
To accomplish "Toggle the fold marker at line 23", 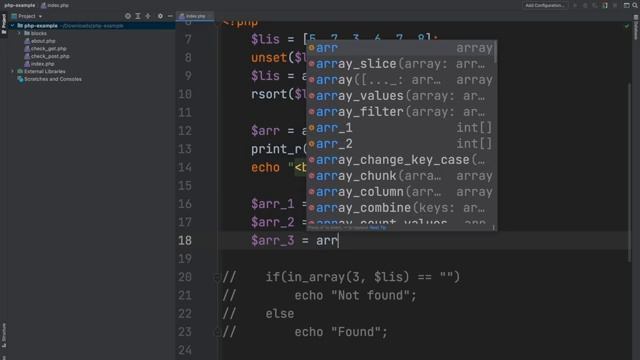I will pyautogui.click(x=217, y=333).
